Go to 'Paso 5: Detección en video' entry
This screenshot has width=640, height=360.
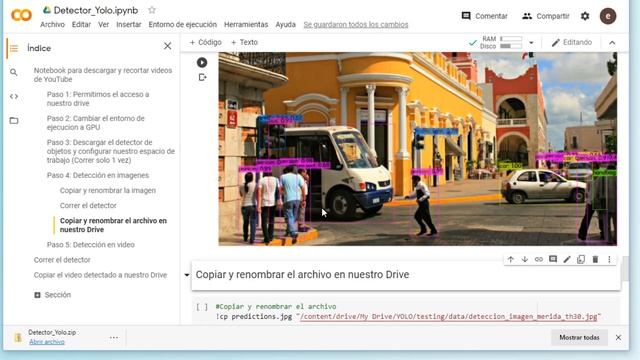pyautogui.click(x=91, y=245)
